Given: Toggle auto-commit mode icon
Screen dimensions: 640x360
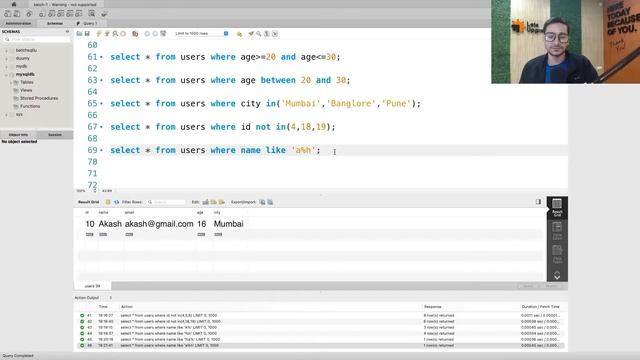Looking at the screenshot, I should pyautogui.click(x=163, y=33).
